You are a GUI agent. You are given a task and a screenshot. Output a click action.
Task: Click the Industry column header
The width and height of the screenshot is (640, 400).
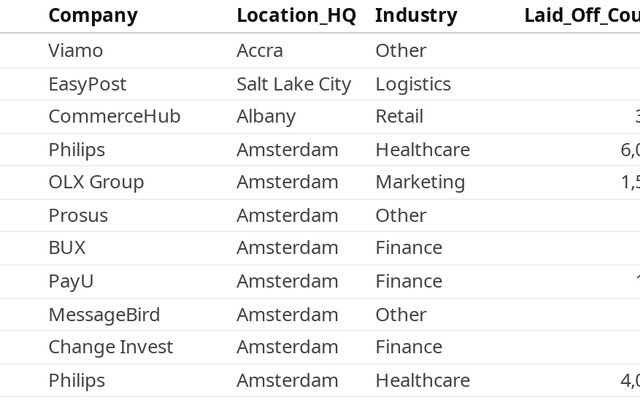(x=416, y=16)
